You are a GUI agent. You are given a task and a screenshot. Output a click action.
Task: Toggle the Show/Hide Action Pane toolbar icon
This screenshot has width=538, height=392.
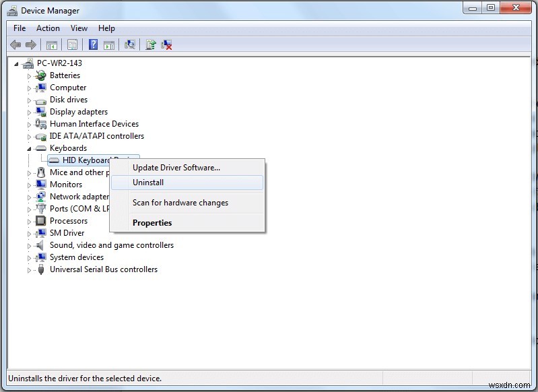109,44
